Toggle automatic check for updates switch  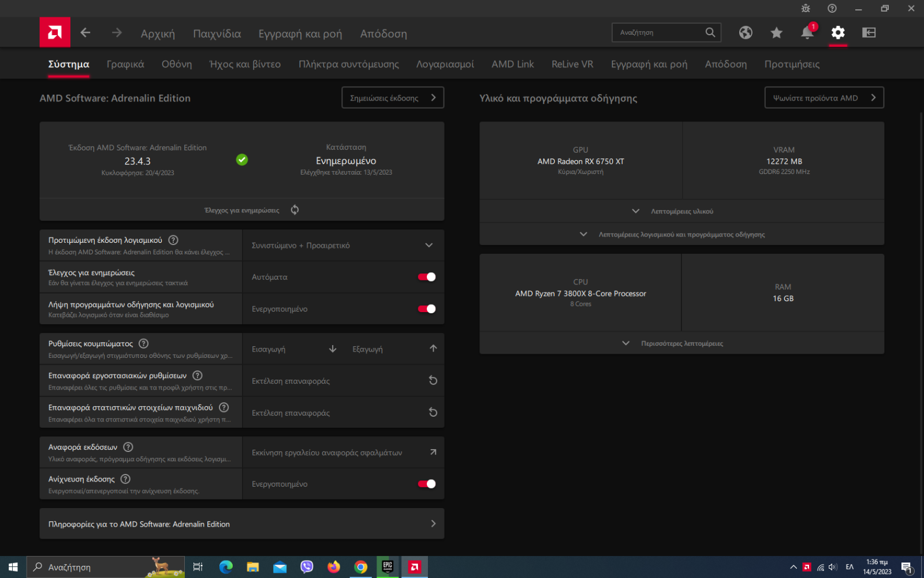(427, 277)
